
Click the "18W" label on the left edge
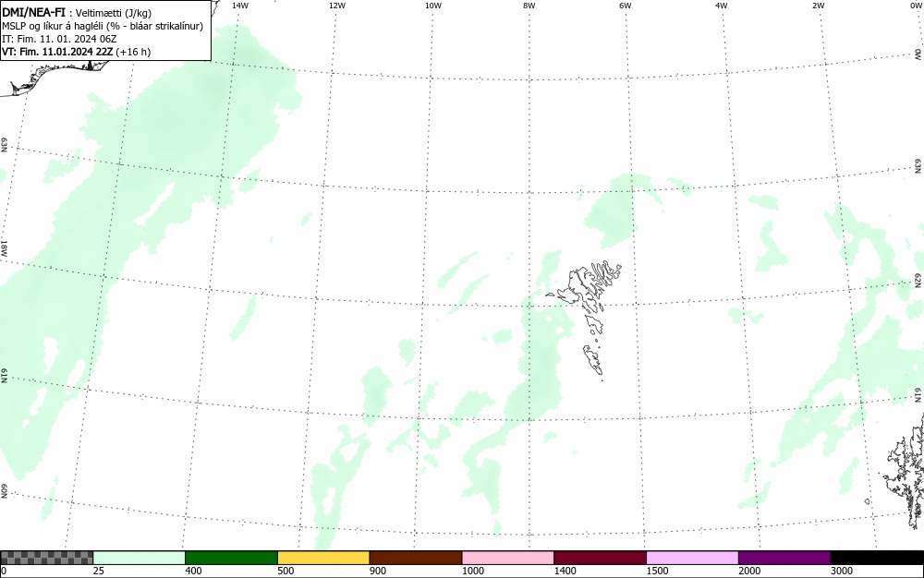[4, 247]
